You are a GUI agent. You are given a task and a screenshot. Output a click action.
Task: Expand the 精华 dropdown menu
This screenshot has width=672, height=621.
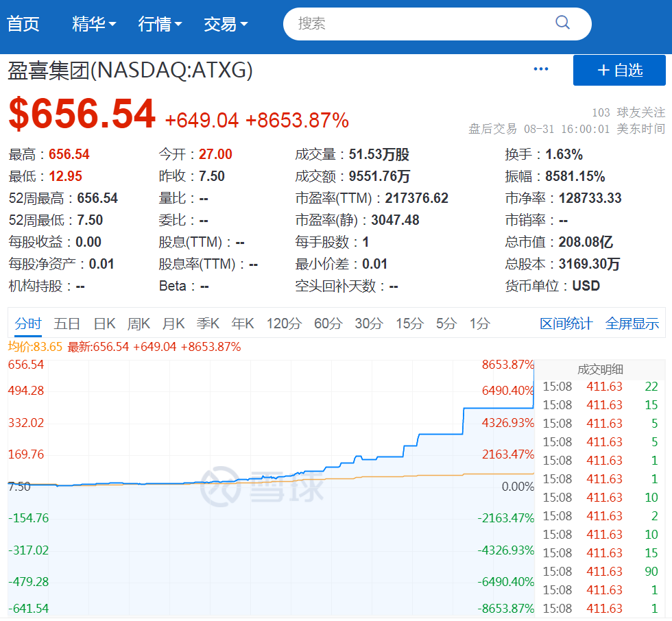[x=94, y=24]
